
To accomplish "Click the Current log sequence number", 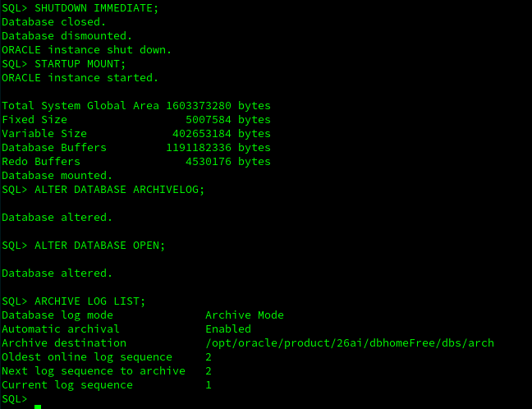I will [209, 385].
